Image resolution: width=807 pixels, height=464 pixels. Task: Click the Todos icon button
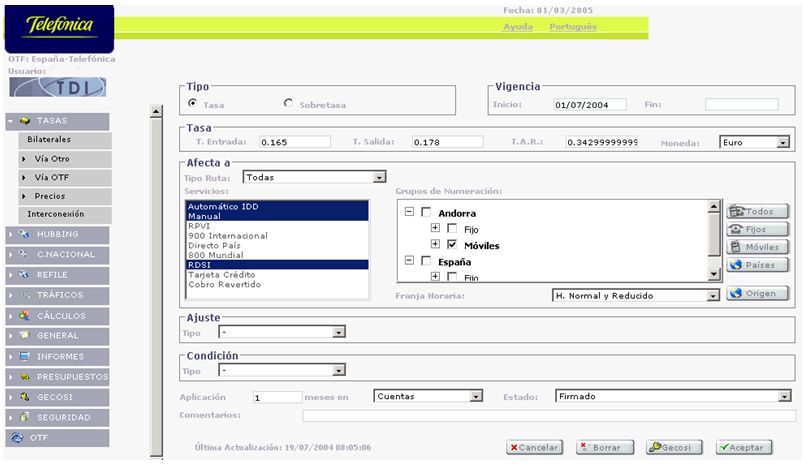[757, 211]
